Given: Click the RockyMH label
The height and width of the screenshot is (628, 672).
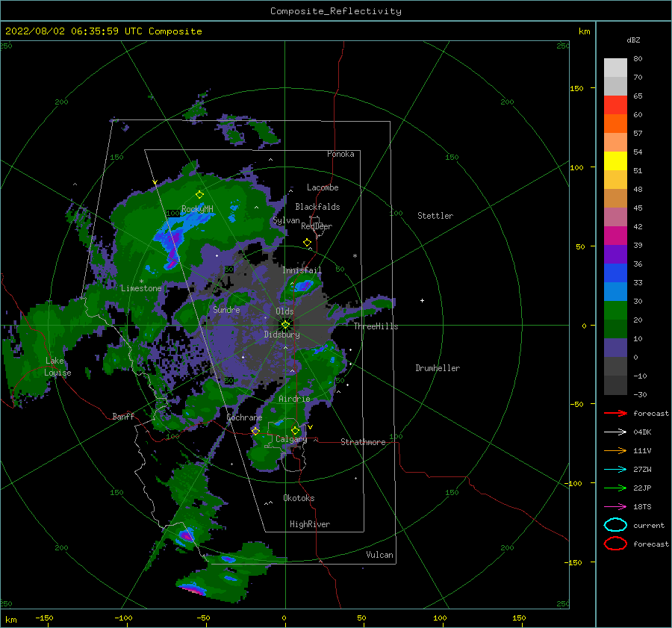Looking at the screenshot, I should coord(197,209).
